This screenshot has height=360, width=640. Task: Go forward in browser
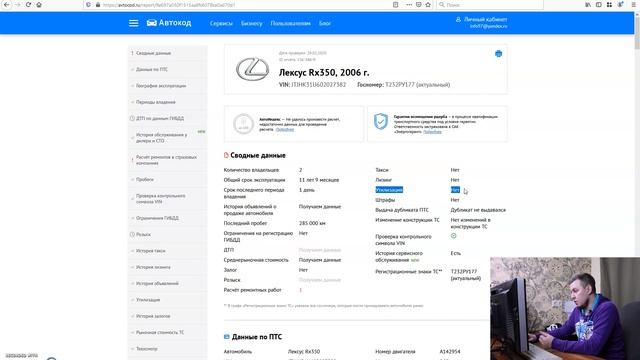[x=18, y=4]
